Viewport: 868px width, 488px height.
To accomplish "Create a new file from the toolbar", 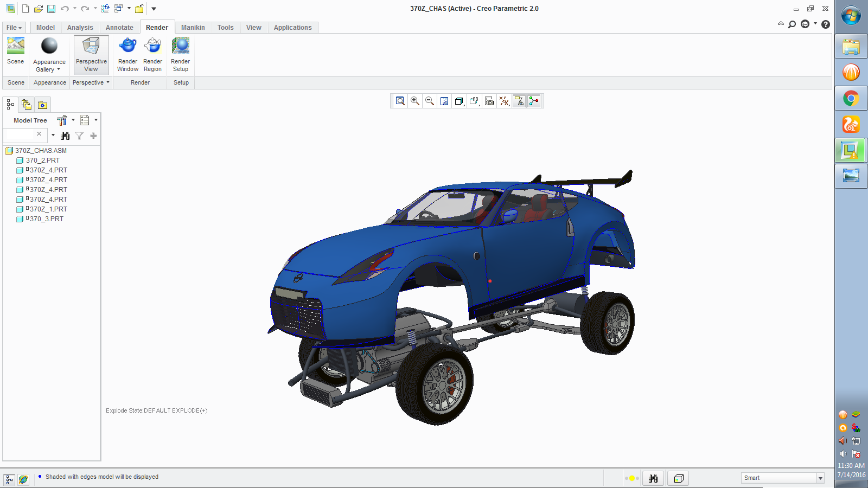I will tap(25, 9).
